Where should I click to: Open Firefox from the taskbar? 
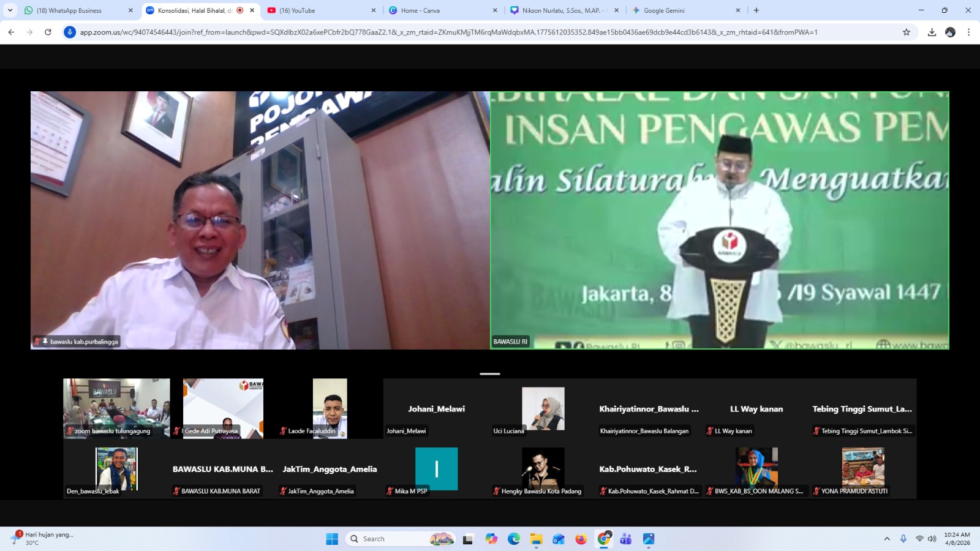[581, 539]
